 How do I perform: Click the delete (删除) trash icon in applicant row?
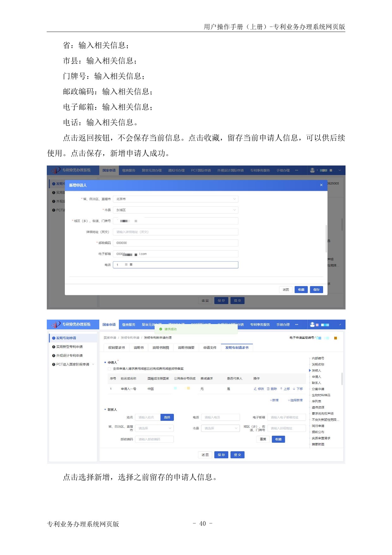pos(268,389)
